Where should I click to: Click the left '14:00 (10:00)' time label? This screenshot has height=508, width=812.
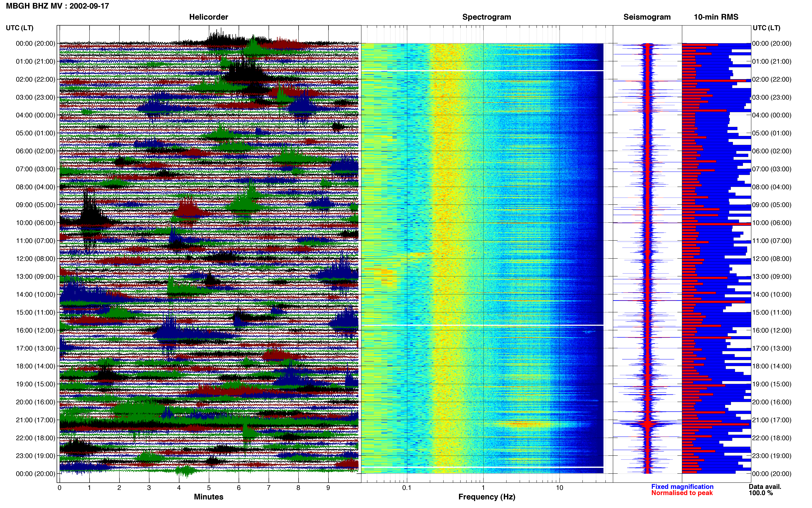(36, 295)
